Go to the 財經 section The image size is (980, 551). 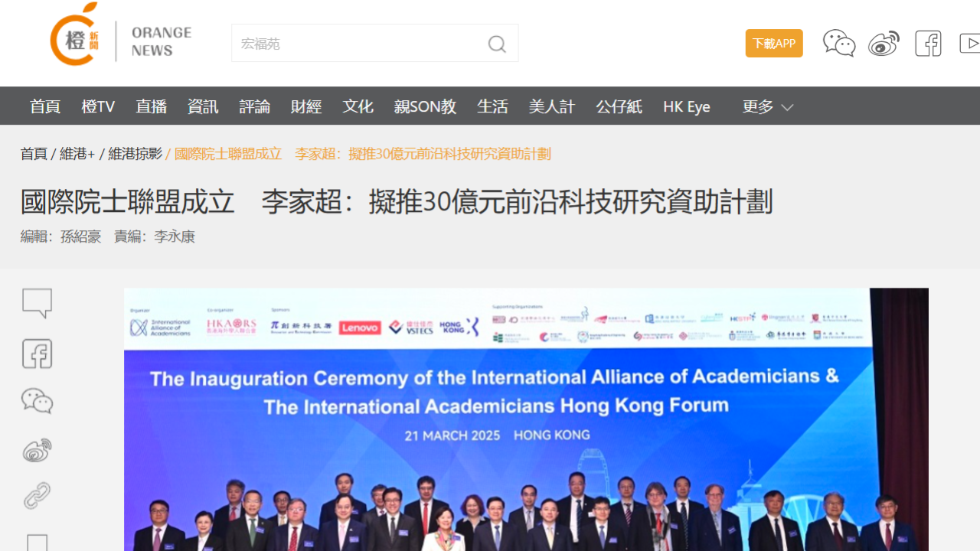click(306, 107)
